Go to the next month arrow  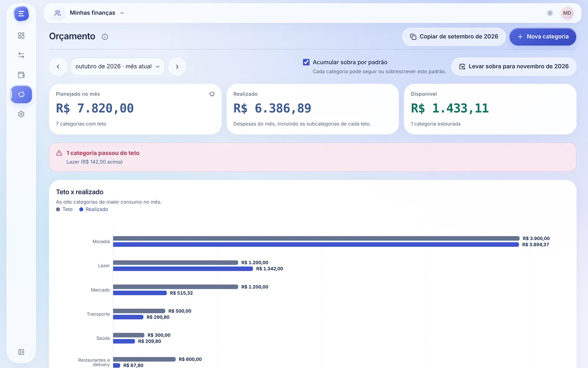point(177,67)
